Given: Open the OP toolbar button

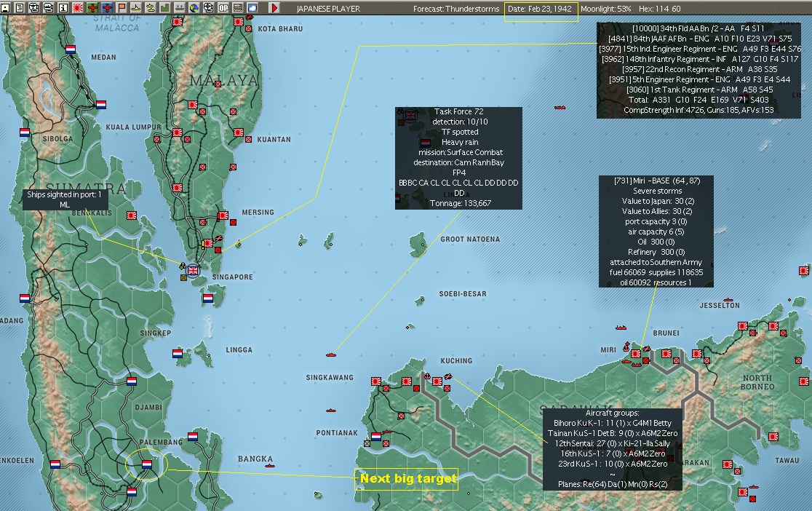Looking at the screenshot, I should coord(223,8).
